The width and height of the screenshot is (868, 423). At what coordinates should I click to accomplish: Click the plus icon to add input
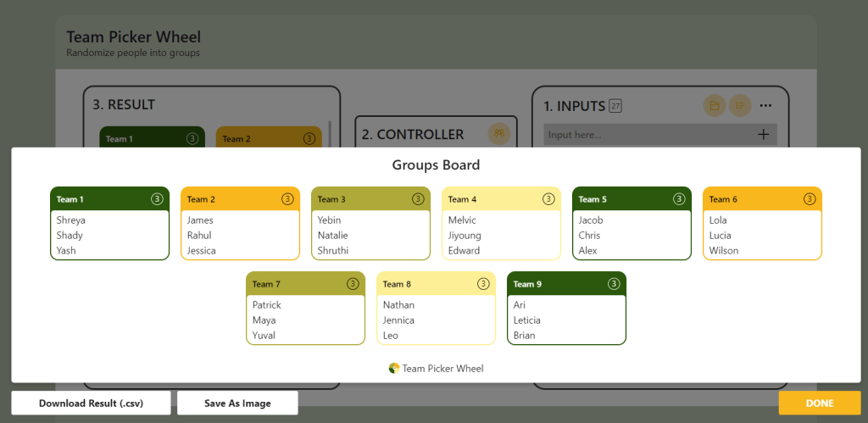tap(763, 134)
